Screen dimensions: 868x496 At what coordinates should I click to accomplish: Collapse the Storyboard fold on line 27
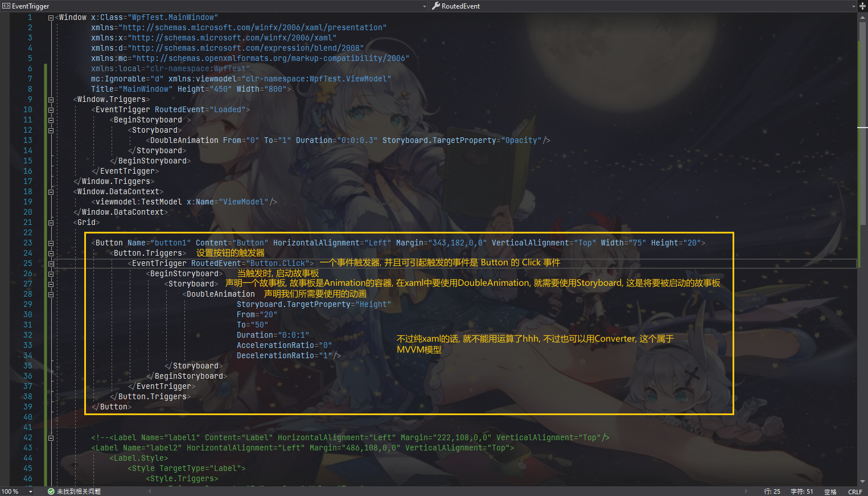[x=51, y=284]
